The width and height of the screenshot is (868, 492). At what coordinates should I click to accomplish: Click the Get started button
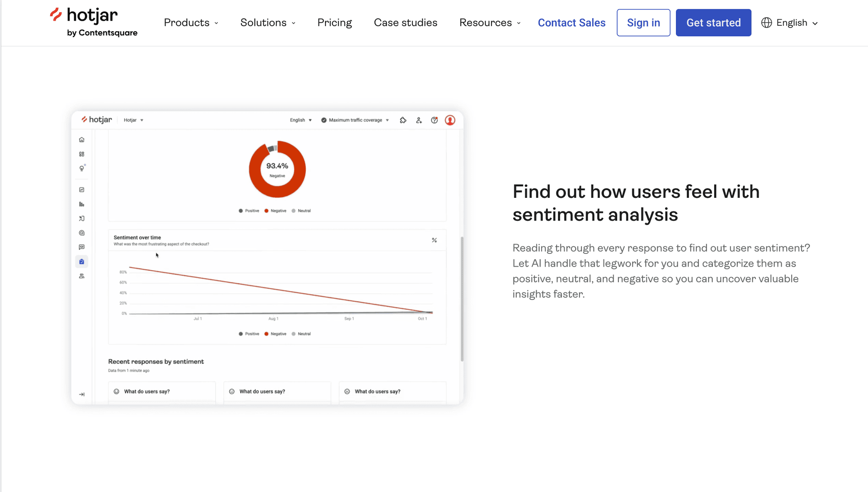713,23
